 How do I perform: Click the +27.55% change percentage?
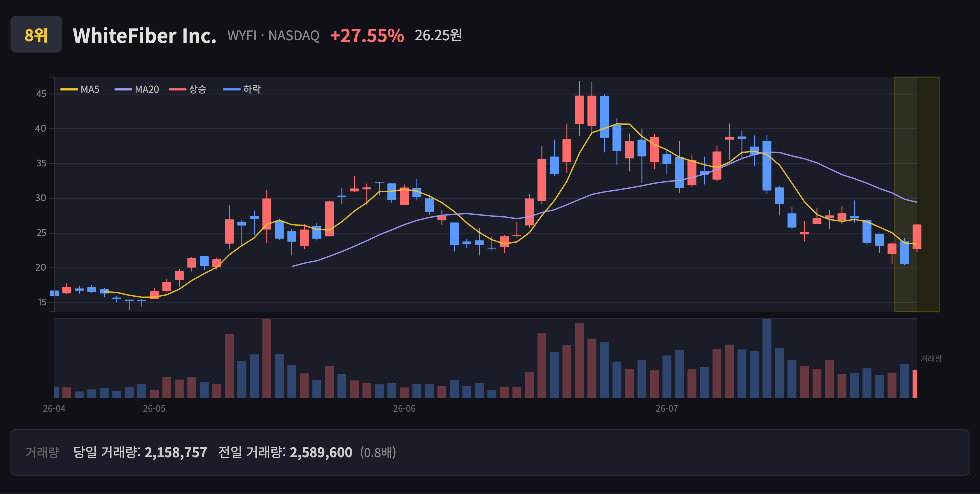coord(367,36)
